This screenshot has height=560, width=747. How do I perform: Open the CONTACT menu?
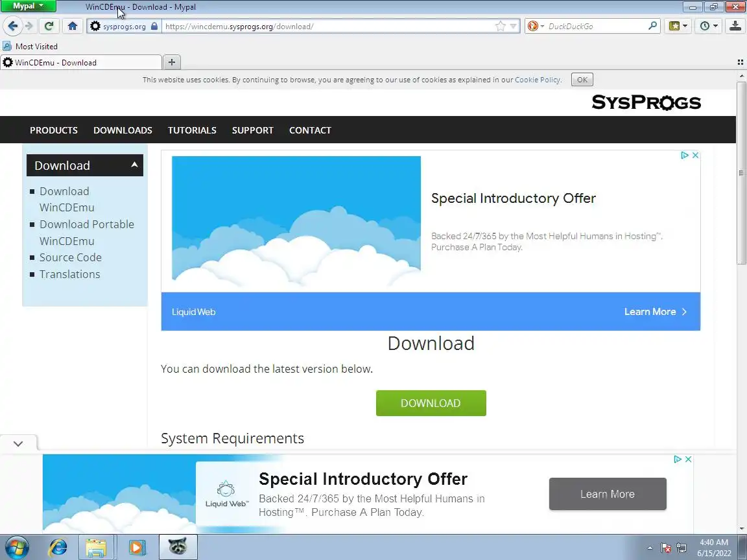pyautogui.click(x=310, y=130)
